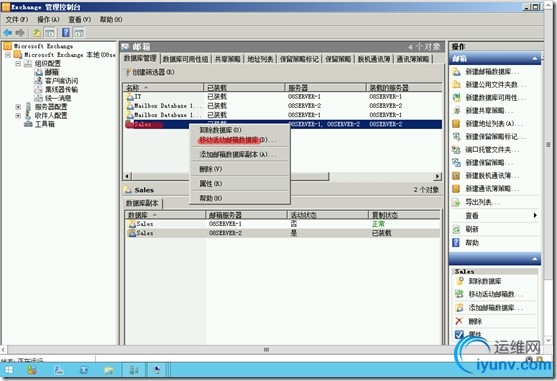Image resolution: width=557 pixels, height=381 pixels.
Task: Switch to the 通讯簿策略 tab
Action: coord(413,59)
